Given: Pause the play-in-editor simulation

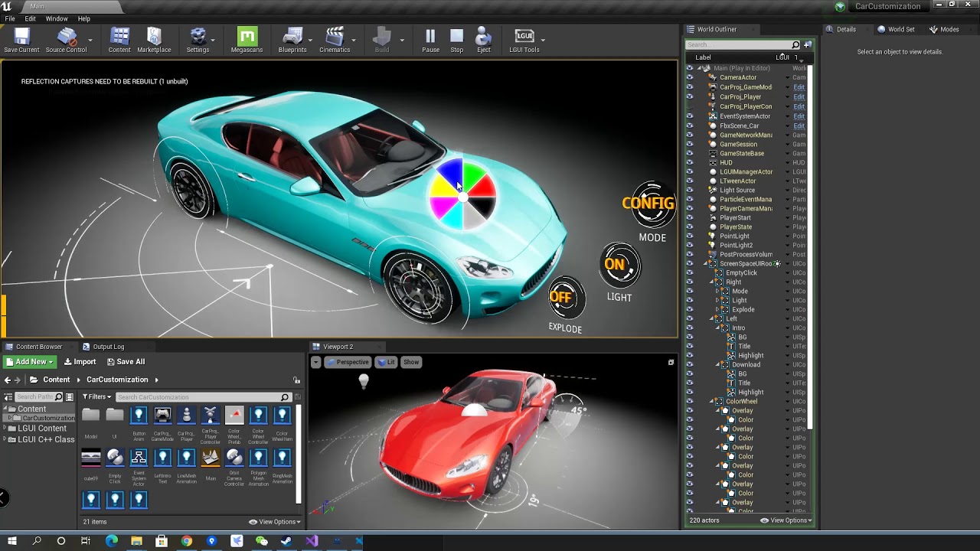Looking at the screenshot, I should click(430, 41).
